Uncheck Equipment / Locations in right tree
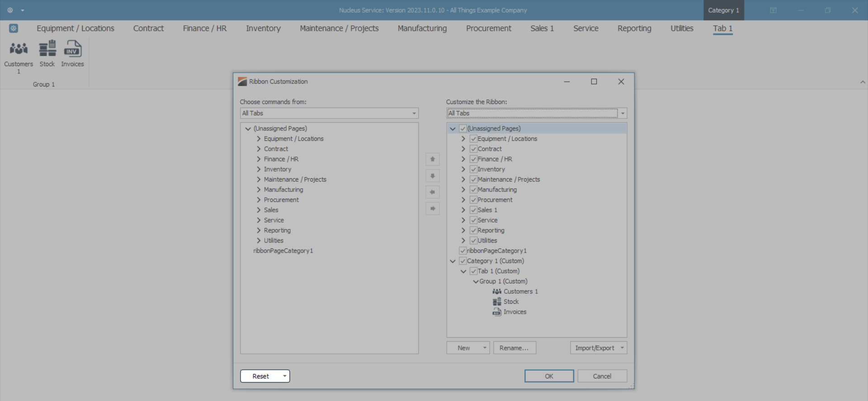The width and height of the screenshot is (868, 401). pyautogui.click(x=473, y=139)
